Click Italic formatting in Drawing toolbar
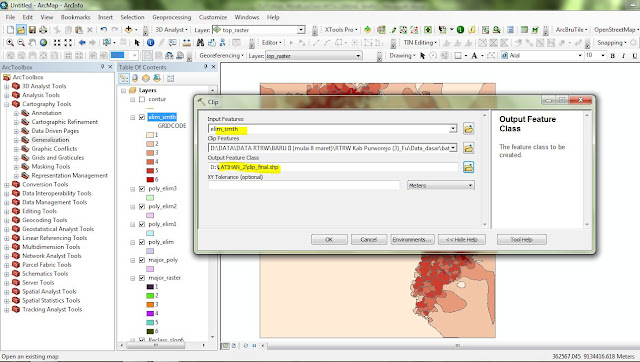Screen dimensions: 640x362 click(623, 56)
